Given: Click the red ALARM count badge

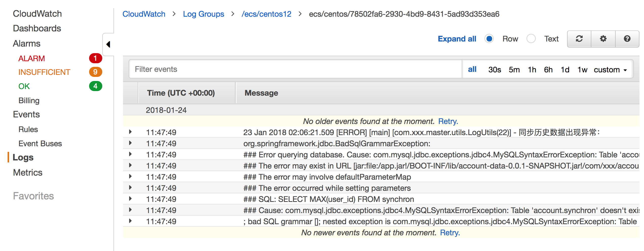Looking at the screenshot, I should (95, 58).
